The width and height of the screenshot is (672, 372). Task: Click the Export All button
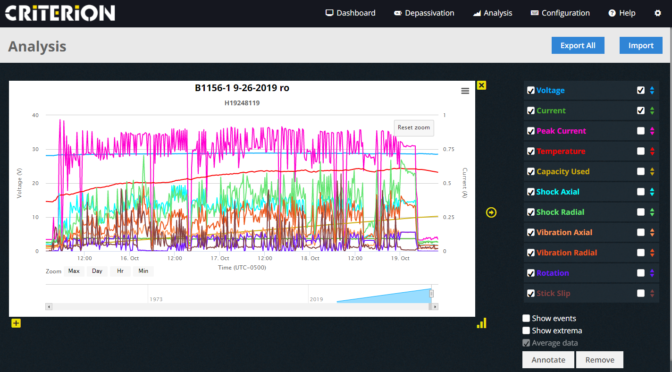pyautogui.click(x=578, y=45)
